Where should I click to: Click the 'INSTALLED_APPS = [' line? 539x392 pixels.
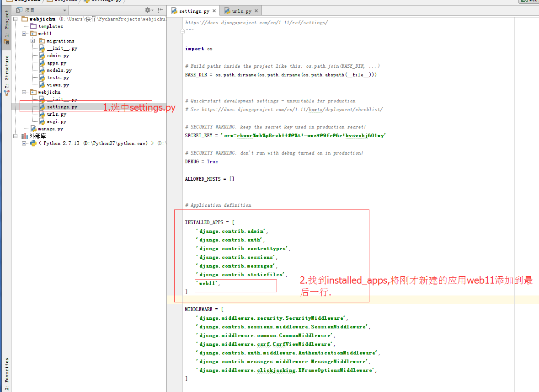tap(210, 222)
